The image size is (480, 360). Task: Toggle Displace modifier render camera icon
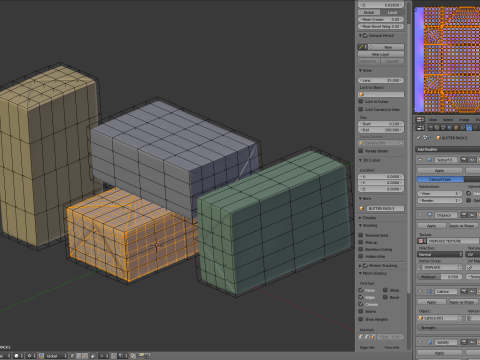[464, 215]
